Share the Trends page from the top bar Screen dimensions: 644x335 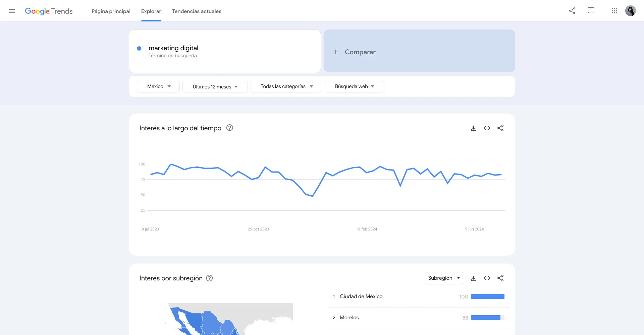point(573,11)
